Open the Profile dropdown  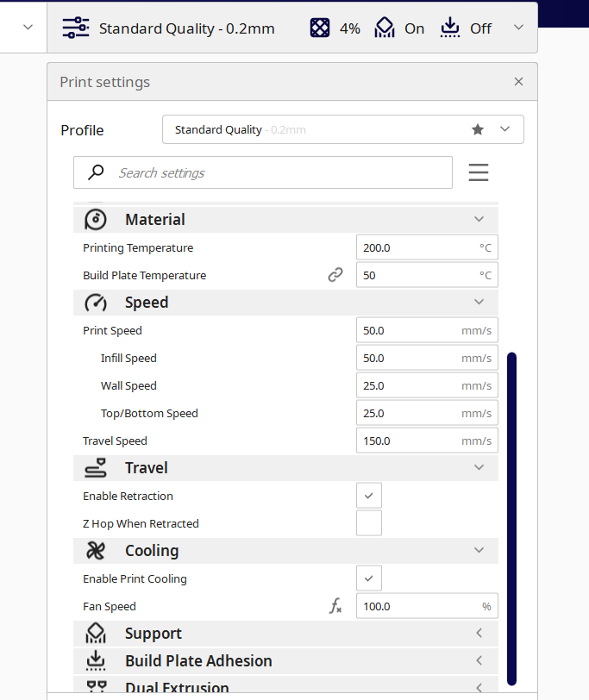point(343,129)
